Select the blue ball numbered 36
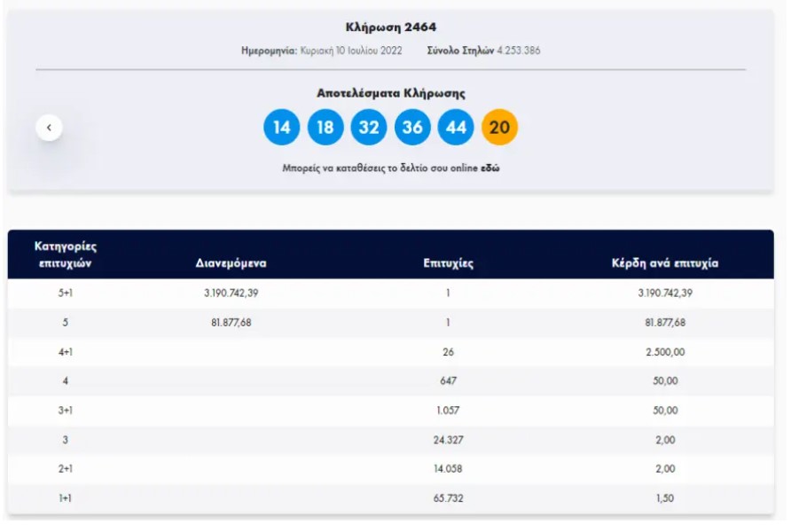Image resolution: width=791 pixels, height=532 pixels. (412, 127)
